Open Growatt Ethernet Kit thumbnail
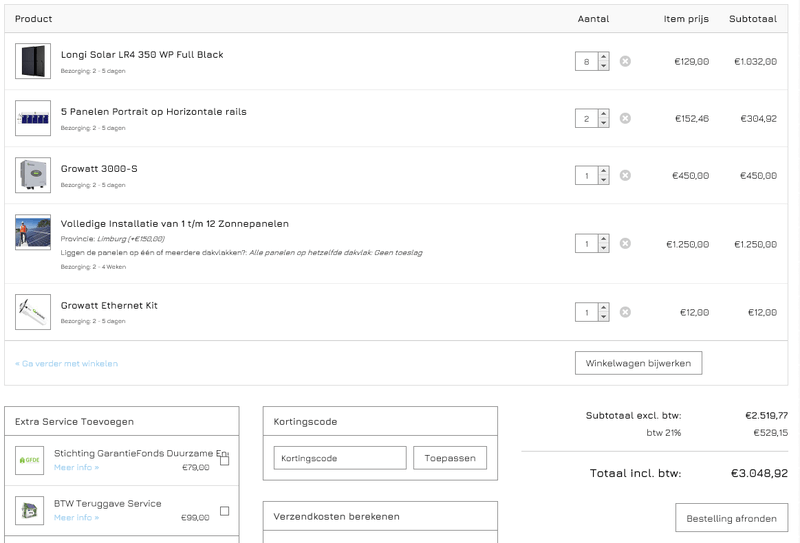 tap(33, 312)
